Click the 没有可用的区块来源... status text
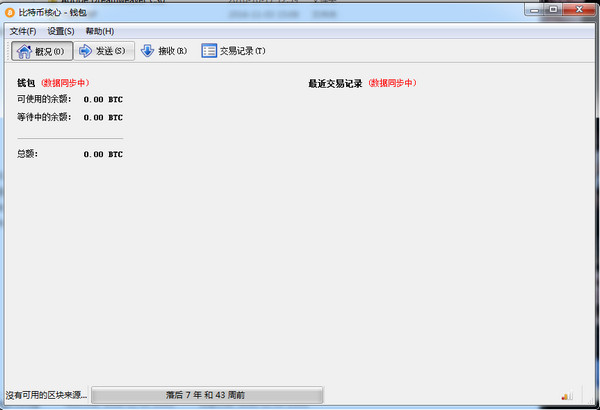600x410 pixels. pyautogui.click(x=46, y=395)
